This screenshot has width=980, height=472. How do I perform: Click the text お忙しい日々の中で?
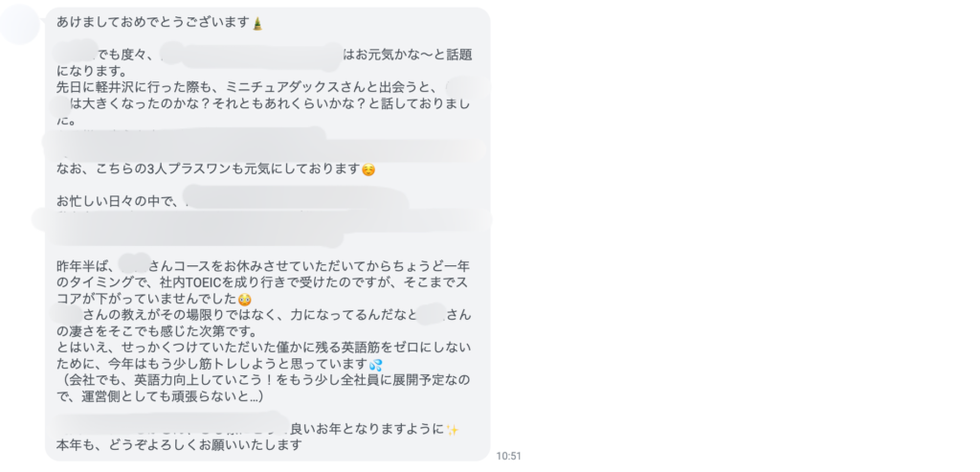click(120, 201)
